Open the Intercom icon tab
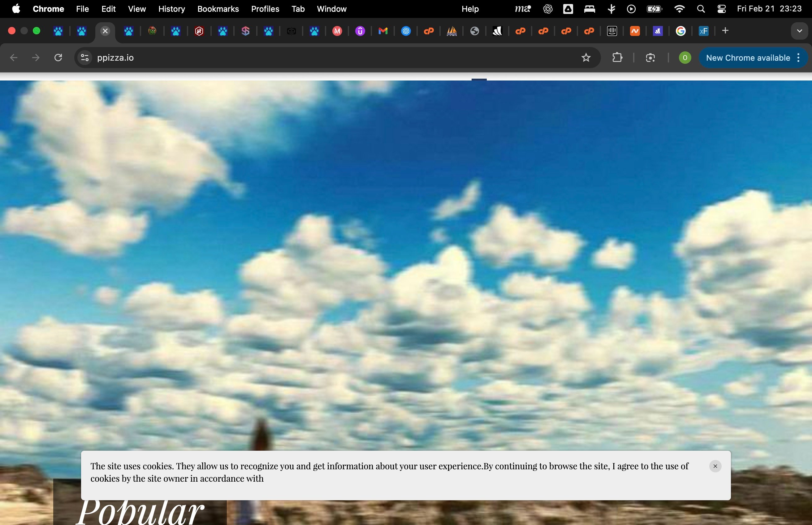 tap(612, 31)
